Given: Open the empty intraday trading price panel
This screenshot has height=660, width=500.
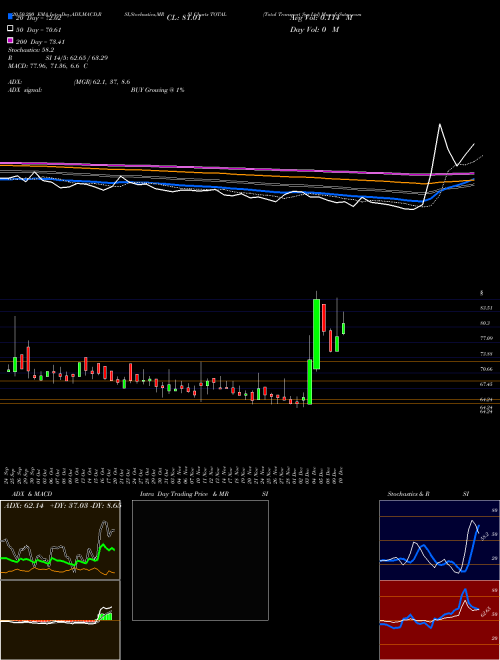Looking at the screenshot, I should point(200,560).
